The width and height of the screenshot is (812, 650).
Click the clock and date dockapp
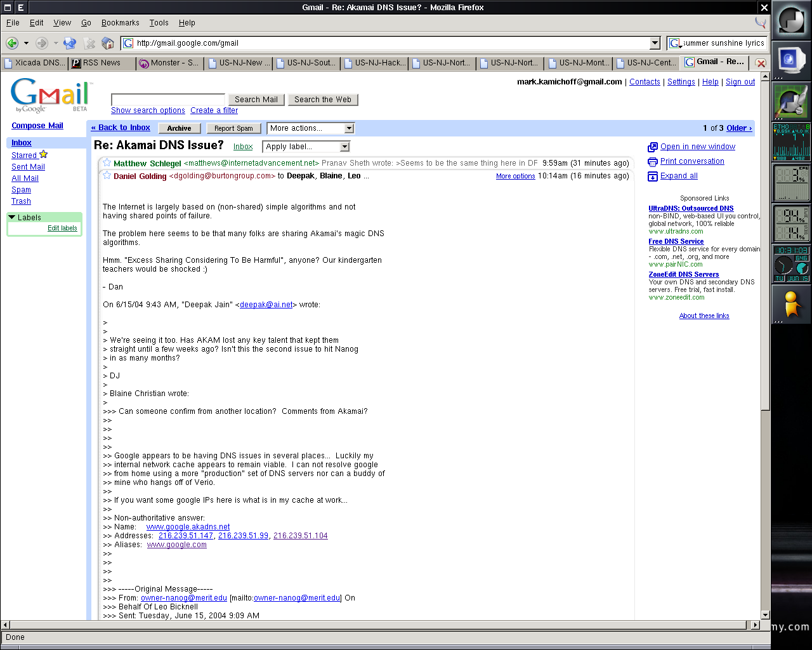click(x=791, y=263)
